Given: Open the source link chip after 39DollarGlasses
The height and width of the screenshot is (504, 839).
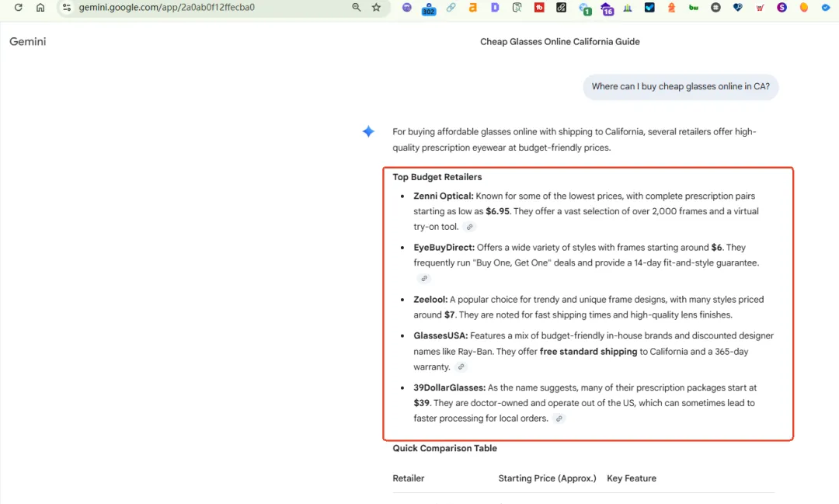Looking at the screenshot, I should [559, 419].
